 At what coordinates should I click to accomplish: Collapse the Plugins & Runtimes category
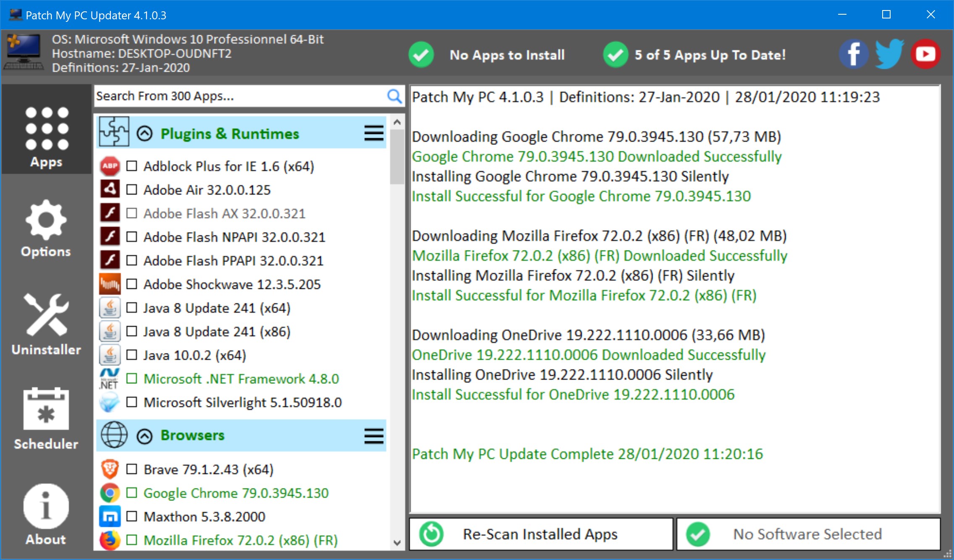tap(144, 133)
